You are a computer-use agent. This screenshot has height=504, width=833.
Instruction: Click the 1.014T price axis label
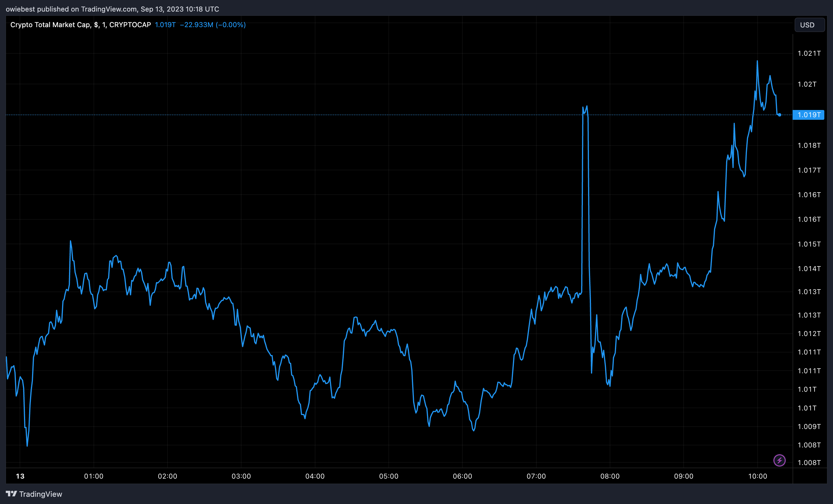(809, 269)
